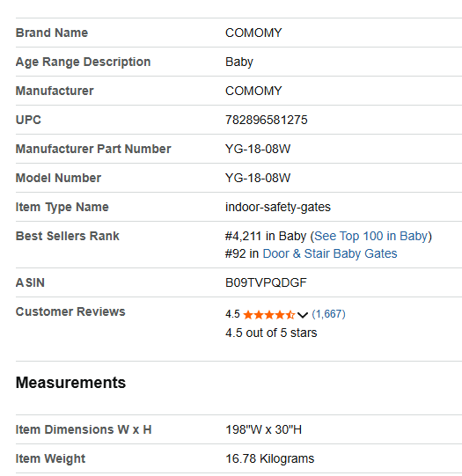The height and width of the screenshot is (476, 462).
Task: Click the orange star rating icons
Action: tap(269, 314)
